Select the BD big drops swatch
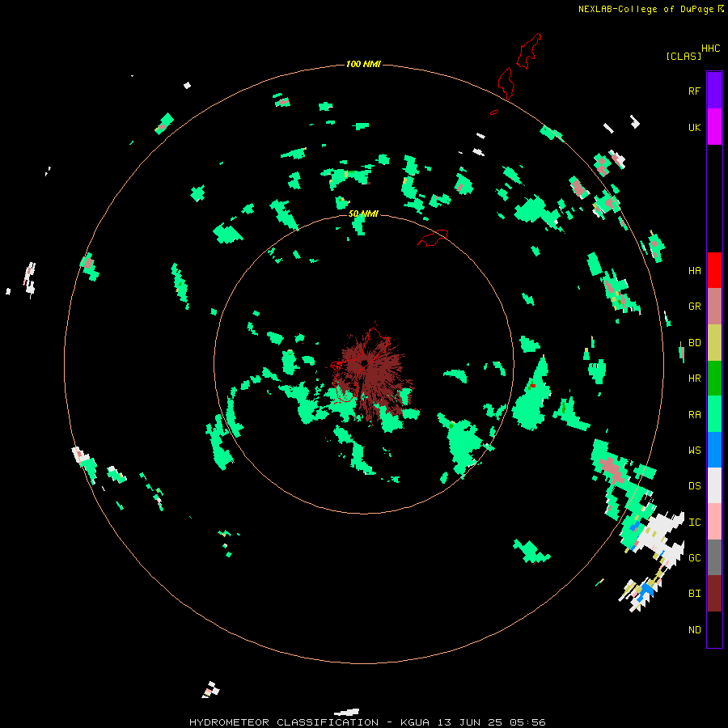The height and width of the screenshot is (728, 728). coord(714,343)
